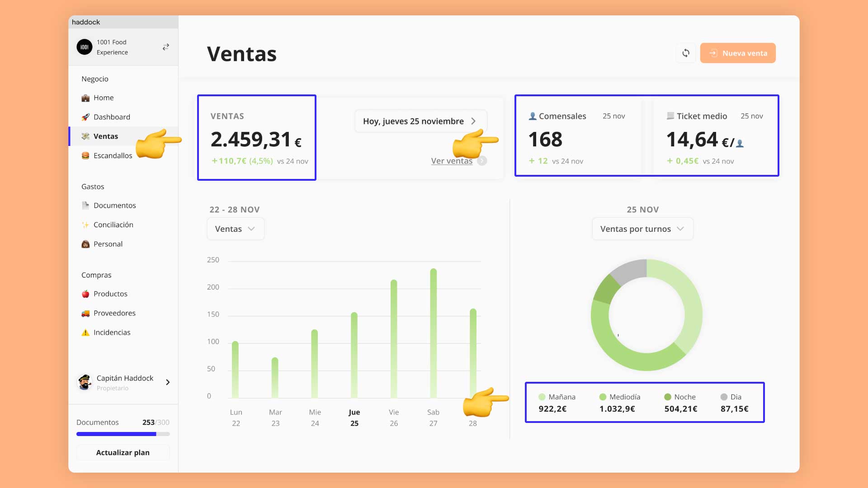The width and height of the screenshot is (868, 488).
Task: Click the Documentos usage progress bar
Action: (123, 434)
